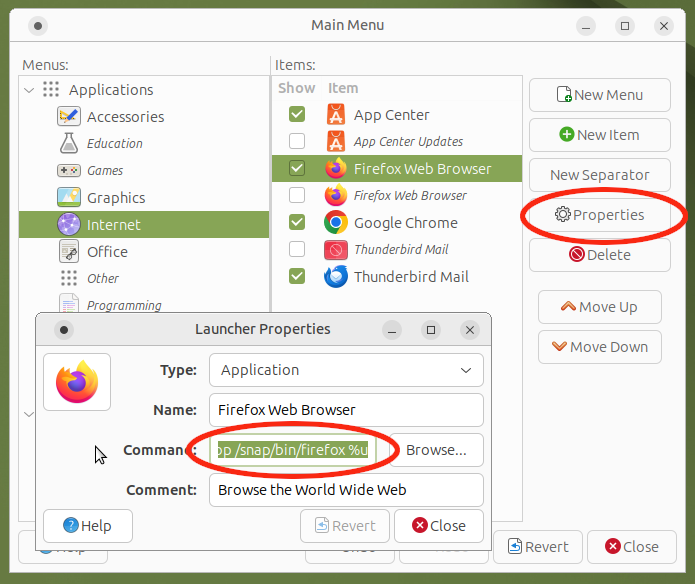Screen dimensions: 695x584
Task: Click the Comment text field
Action: click(x=346, y=490)
